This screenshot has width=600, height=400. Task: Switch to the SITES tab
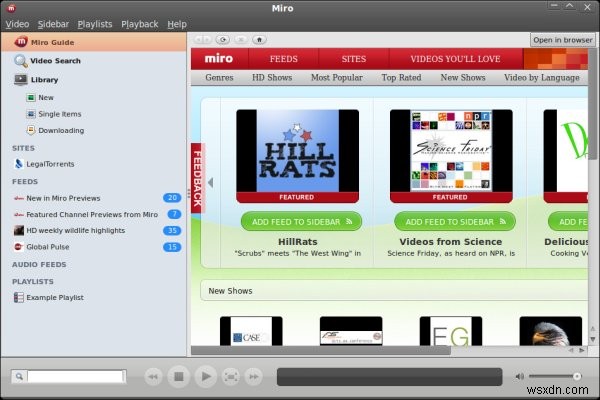[354, 59]
